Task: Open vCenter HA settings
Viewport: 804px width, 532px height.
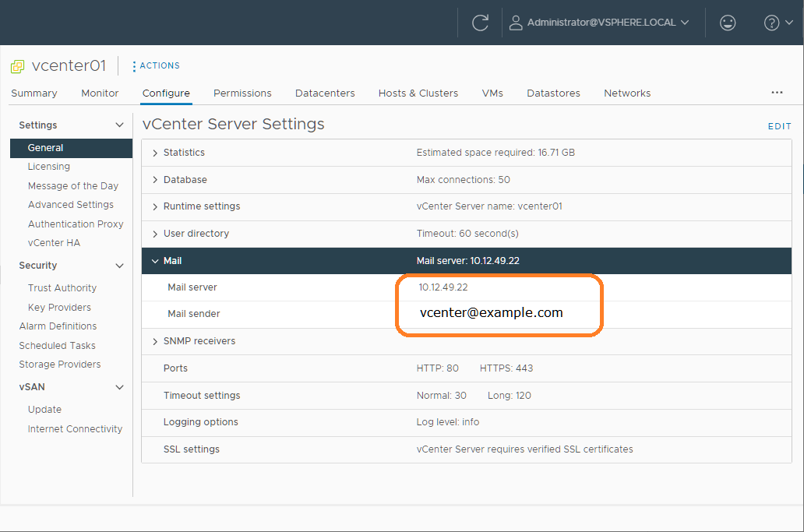Action: tap(54, 243)
